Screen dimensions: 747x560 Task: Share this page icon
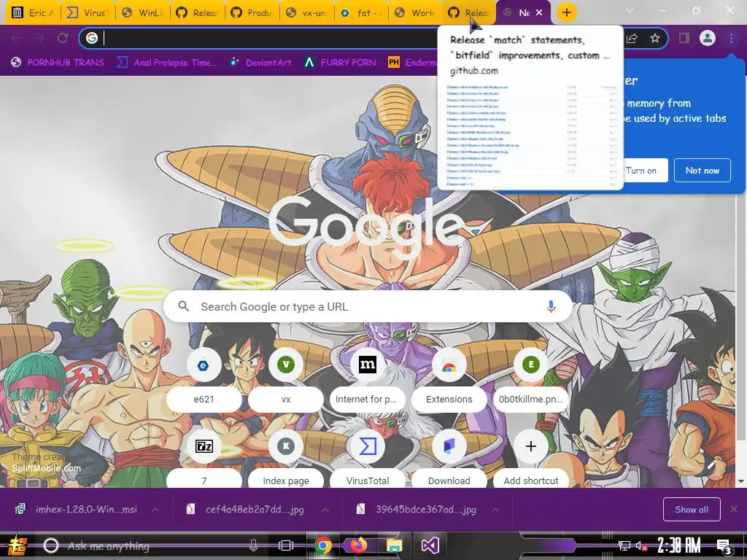[x=632, y=38]
